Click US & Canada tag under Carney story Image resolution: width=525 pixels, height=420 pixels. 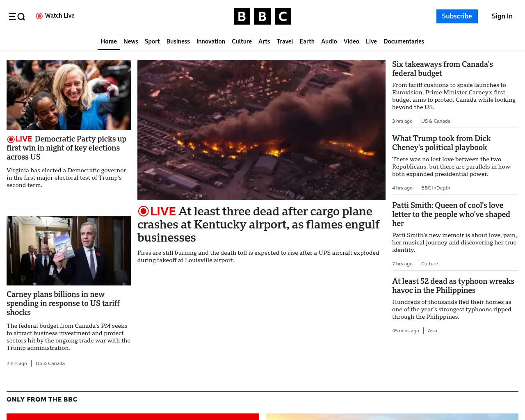click(50, 363)
